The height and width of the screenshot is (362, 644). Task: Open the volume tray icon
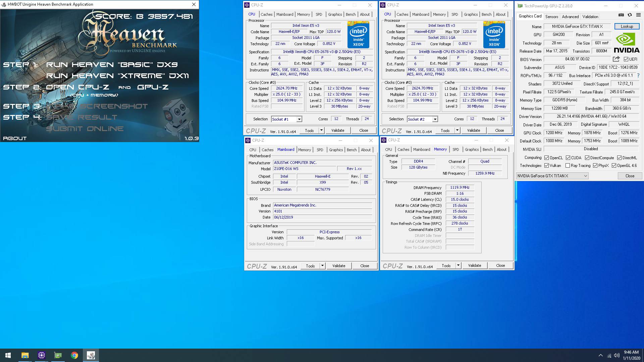click(x=616, y=356)
